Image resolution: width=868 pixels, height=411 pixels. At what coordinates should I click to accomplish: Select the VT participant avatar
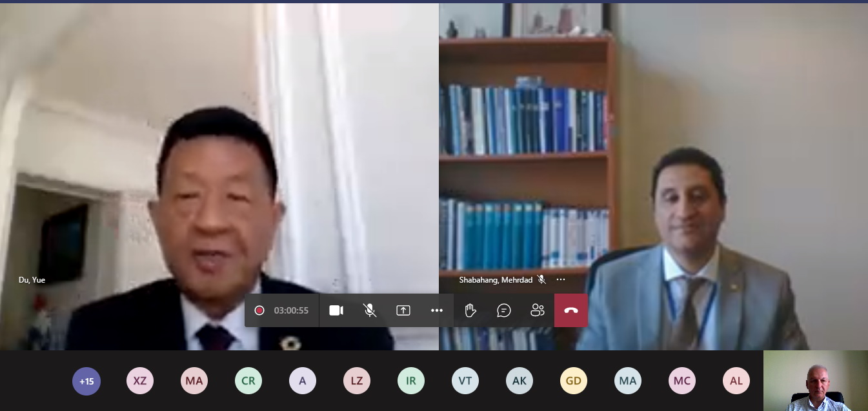point(466,381)
